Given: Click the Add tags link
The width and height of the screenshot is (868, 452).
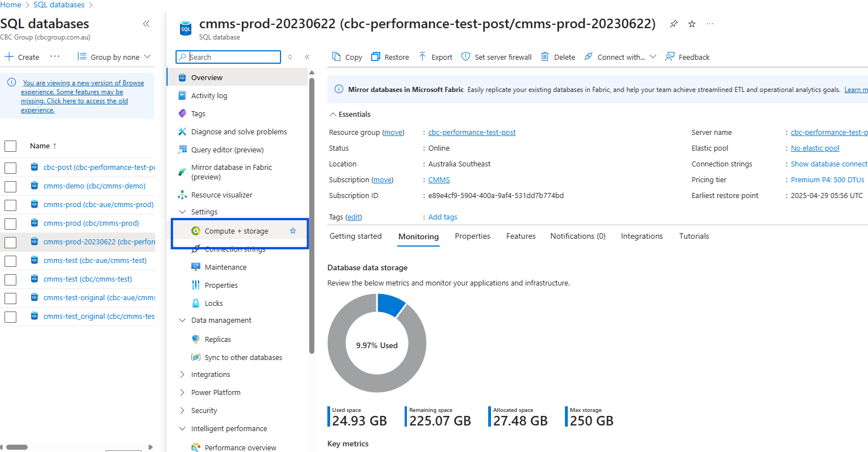Looking at the screenshot, I should (x=442, y=217).
